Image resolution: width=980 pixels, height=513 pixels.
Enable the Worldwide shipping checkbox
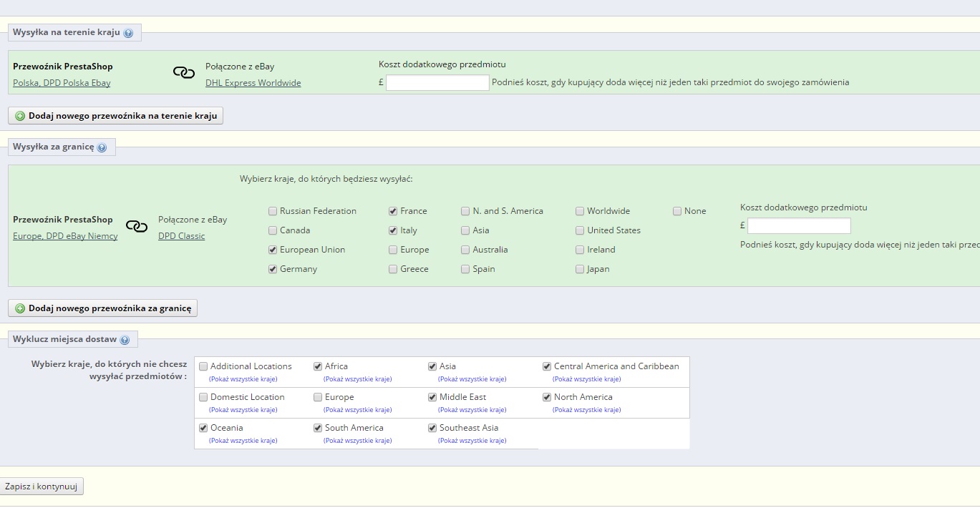pos(580,211)
